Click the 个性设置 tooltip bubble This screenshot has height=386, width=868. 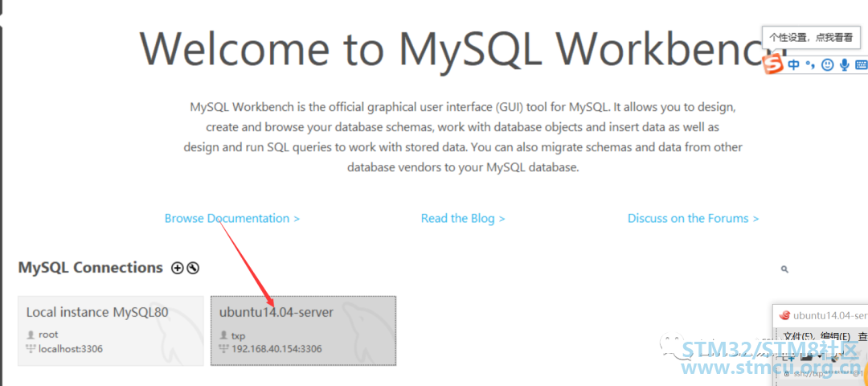[813, 38]
